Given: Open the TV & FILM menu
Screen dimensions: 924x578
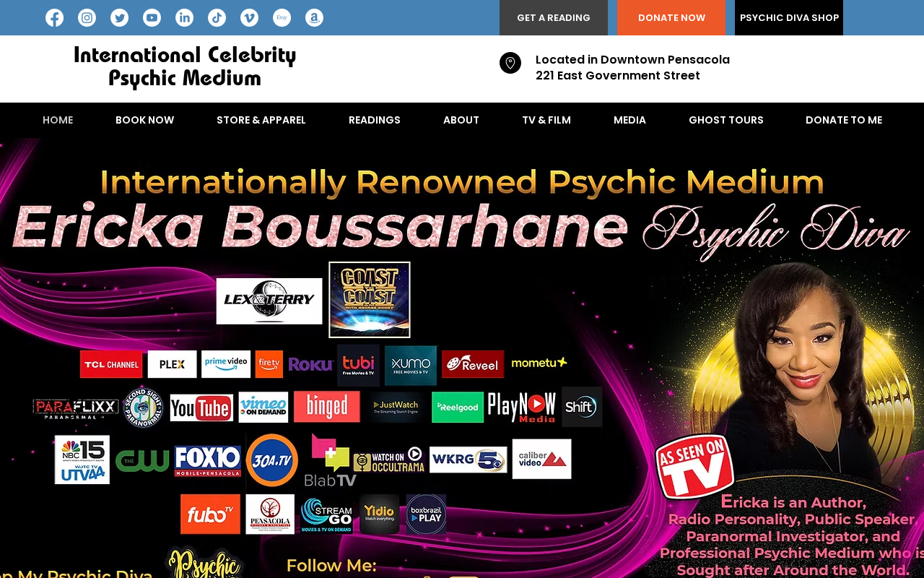Looking at the screenshot, I should [546, 120].
